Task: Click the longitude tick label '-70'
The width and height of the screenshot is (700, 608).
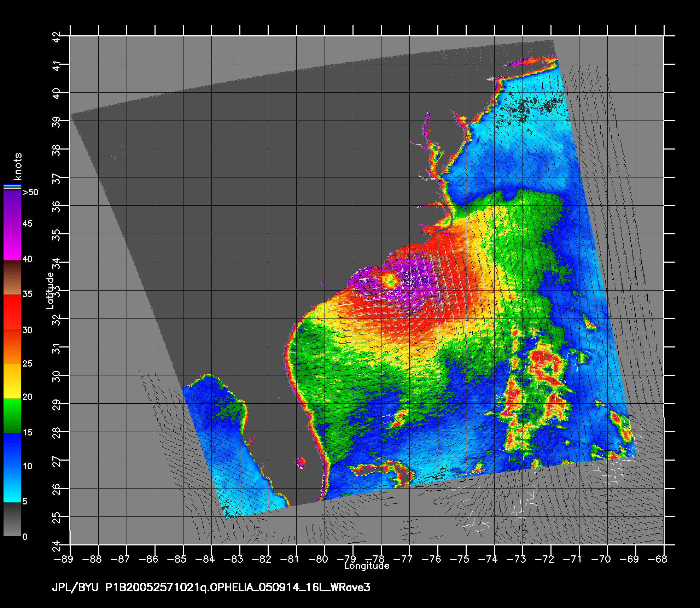Action: point(601,559)
